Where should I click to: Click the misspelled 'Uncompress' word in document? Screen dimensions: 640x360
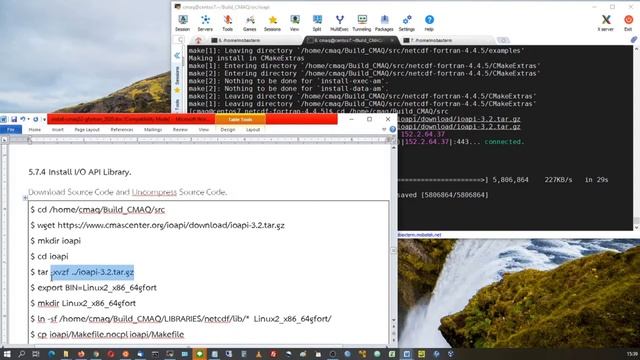[154, 192]
